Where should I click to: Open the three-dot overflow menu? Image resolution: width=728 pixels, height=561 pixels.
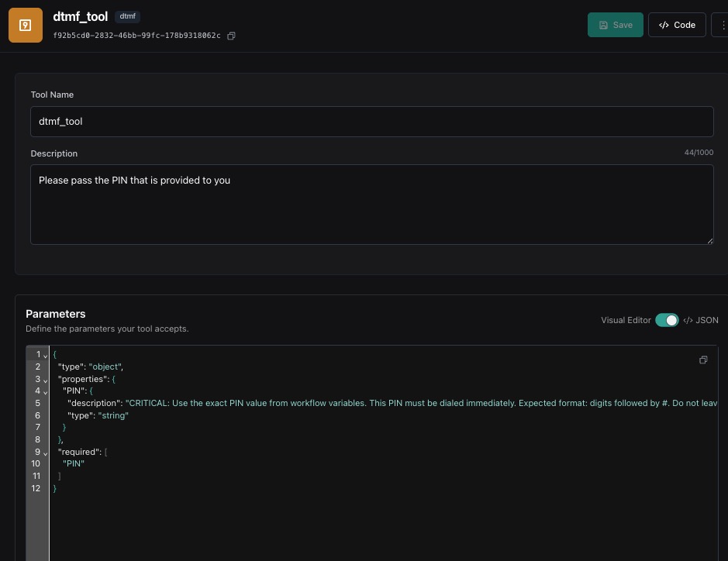click(723, 25)
